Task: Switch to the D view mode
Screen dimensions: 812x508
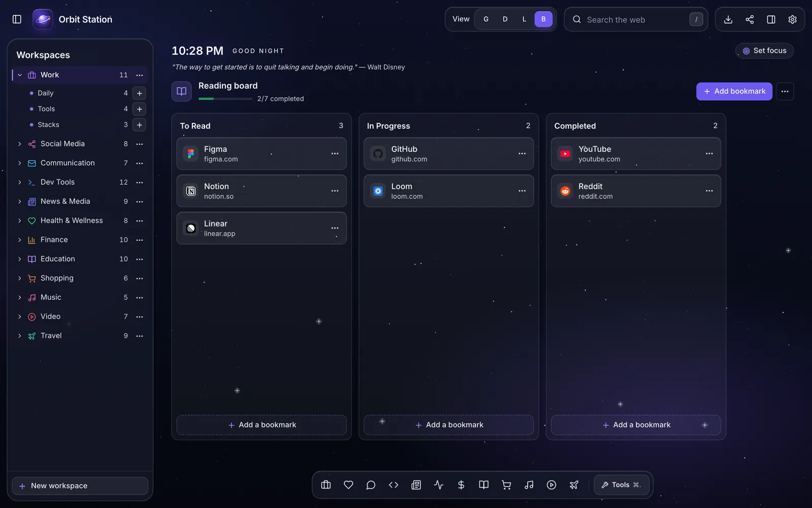Action: [x=505, y=19]
